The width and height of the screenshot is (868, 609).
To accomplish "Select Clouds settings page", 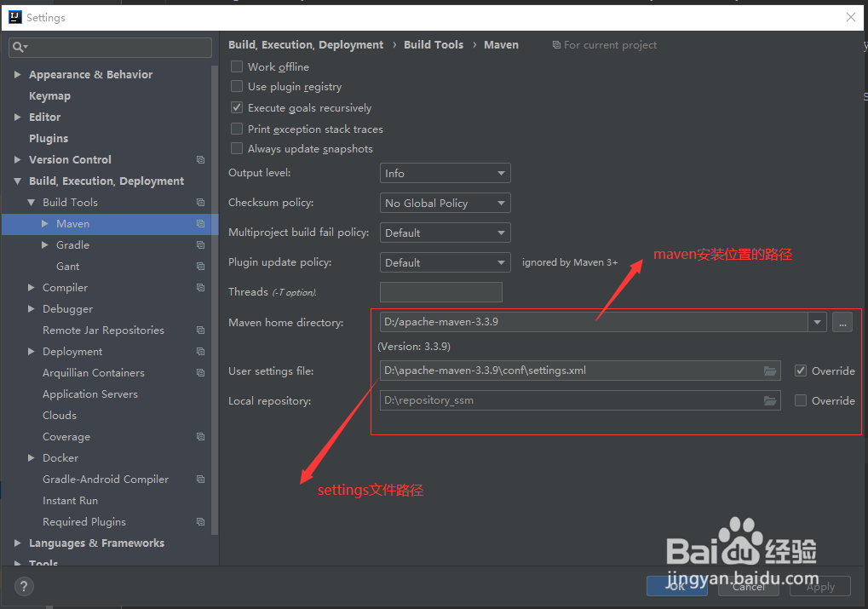I will coord(60,416).
